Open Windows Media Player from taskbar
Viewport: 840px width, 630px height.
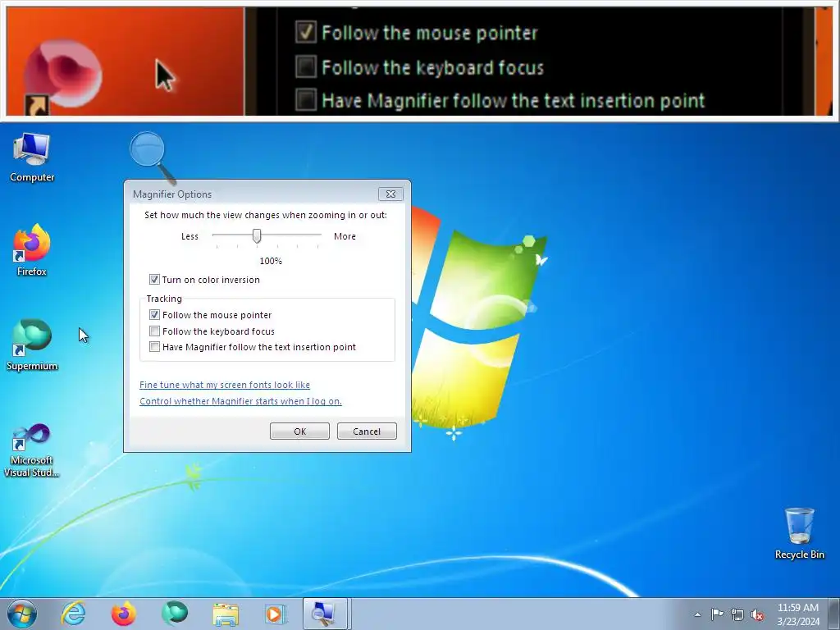[x=276, y=614]
